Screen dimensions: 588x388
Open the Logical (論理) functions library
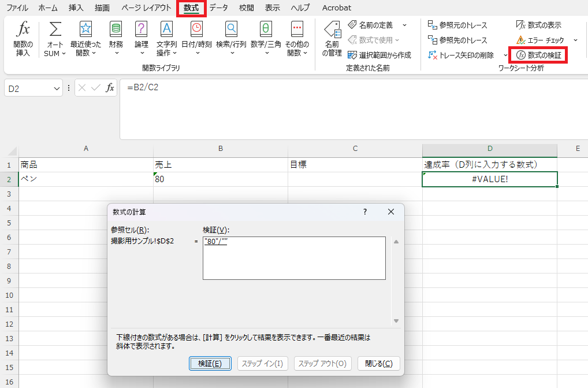pyautogui.click(x=142, y=39)
